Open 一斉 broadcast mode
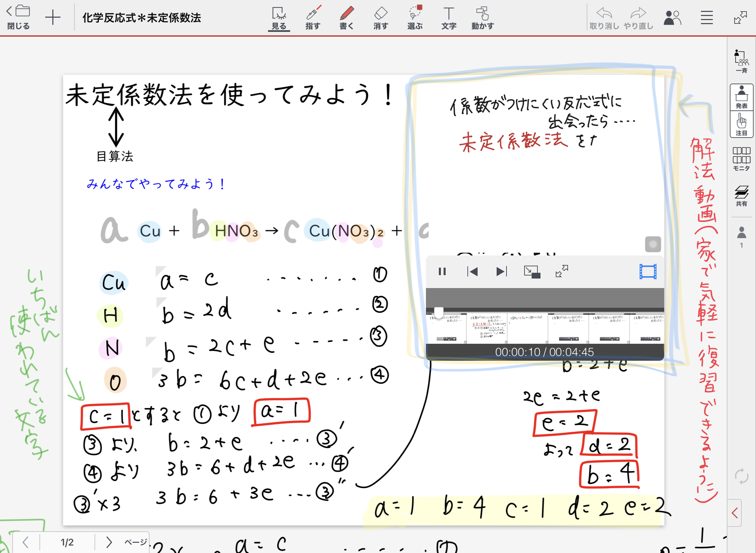Image resolution: width=756 pixels, height=553 pixels. click(x=741, y=61)
